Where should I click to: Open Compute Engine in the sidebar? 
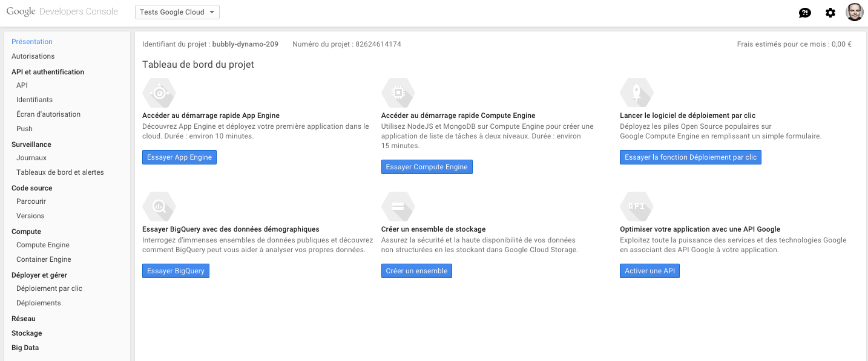[43, 245]
